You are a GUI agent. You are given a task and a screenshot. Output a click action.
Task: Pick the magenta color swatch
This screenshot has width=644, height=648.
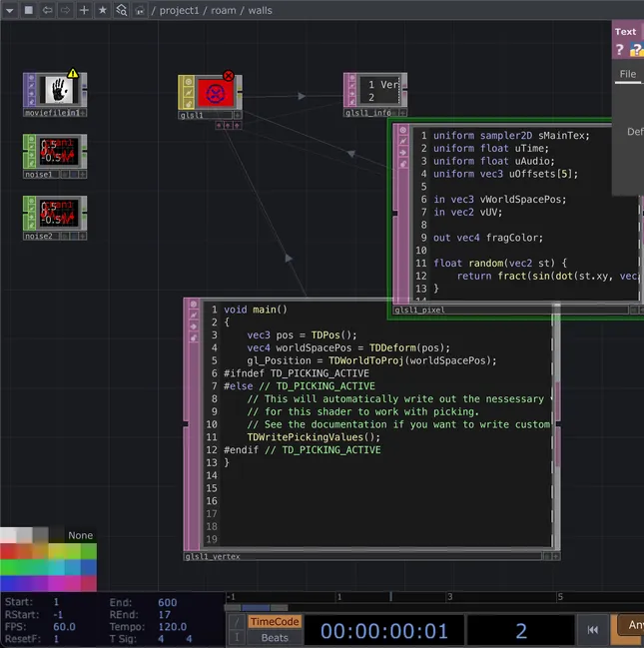point(57,583)
